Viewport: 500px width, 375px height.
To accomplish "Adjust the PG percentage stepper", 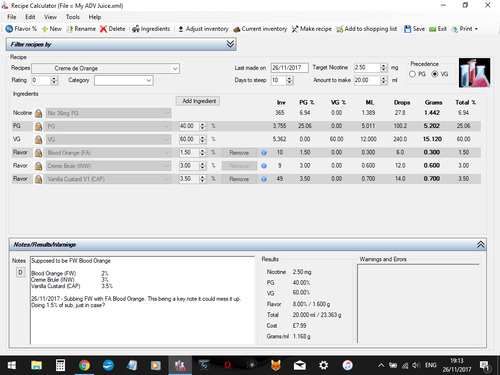I will [202, 126].
